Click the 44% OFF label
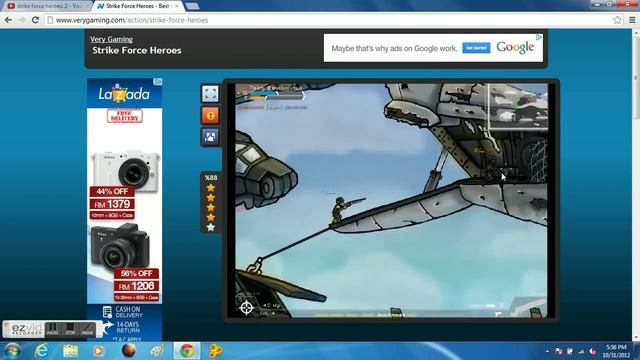This screenshot has height=360, width=640. 112,191
